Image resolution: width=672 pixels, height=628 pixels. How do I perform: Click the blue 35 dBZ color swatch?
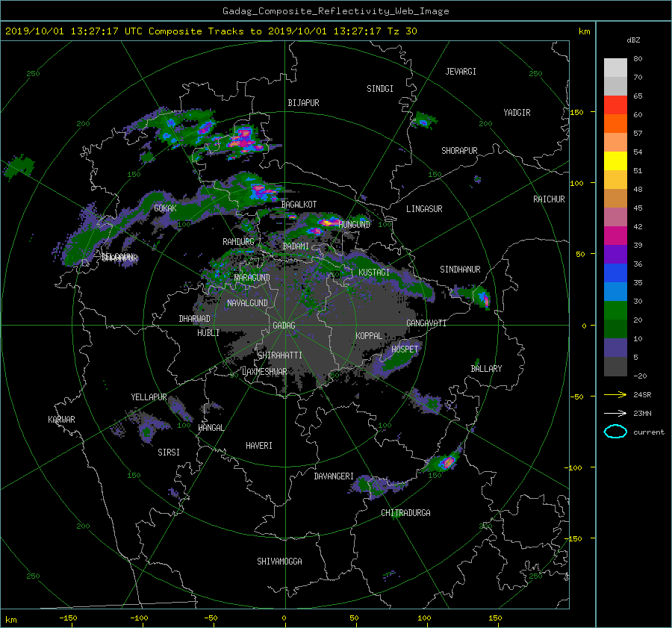coord(615,273)
